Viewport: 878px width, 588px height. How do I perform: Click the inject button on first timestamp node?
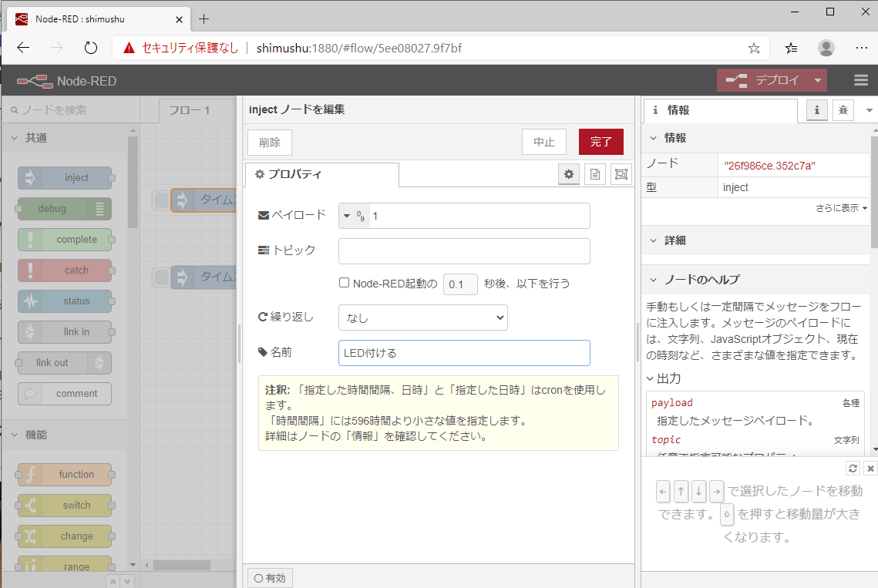click(161, 200)
